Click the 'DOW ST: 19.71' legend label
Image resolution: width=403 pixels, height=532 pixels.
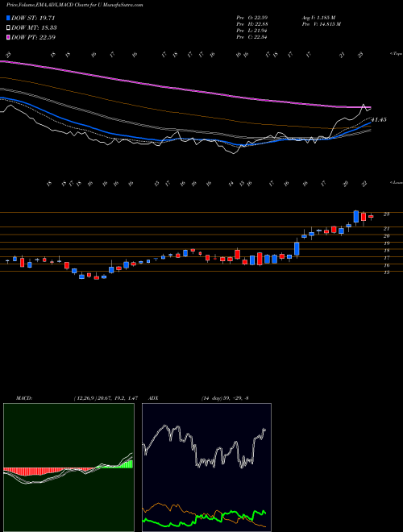(x=33, y=18)
